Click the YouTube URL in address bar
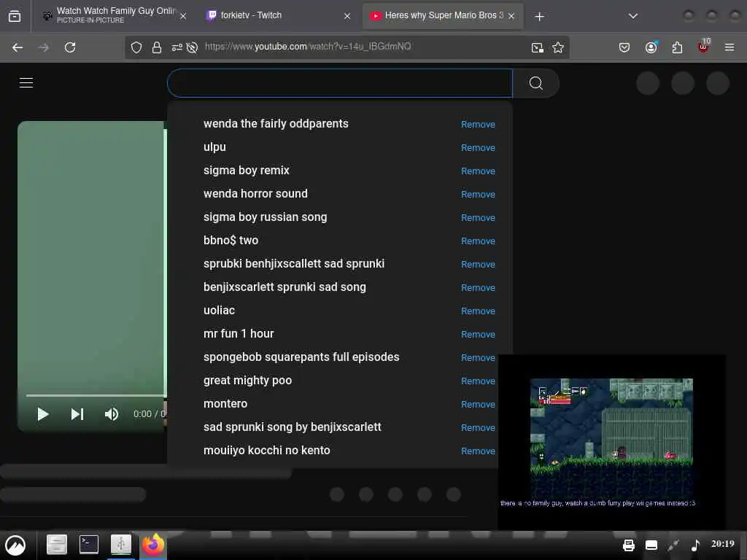The height and width of the screenshot is (560, 747). tap(308, 47)
